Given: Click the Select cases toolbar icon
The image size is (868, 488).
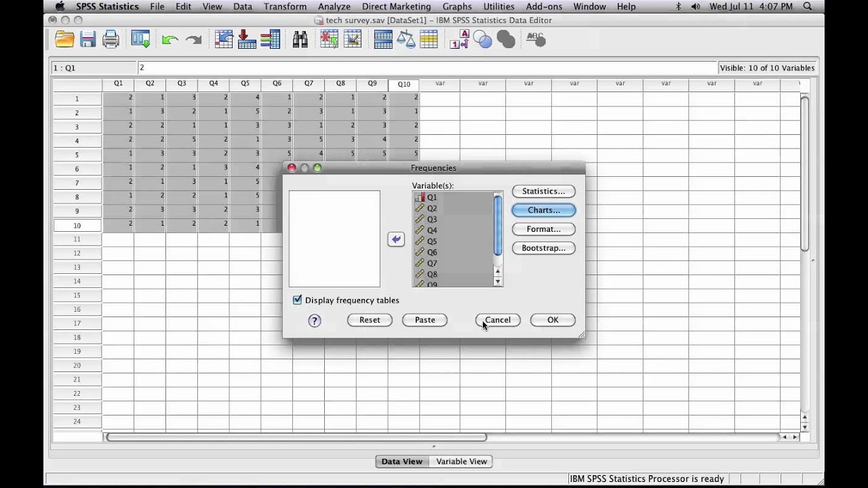Looking at the screenshot, I should (x=429, y=40).
